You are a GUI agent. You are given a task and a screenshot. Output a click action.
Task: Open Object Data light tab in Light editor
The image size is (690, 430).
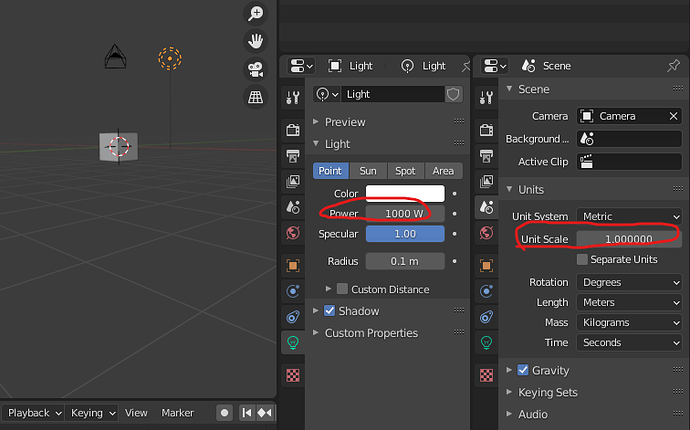(293, 342)
